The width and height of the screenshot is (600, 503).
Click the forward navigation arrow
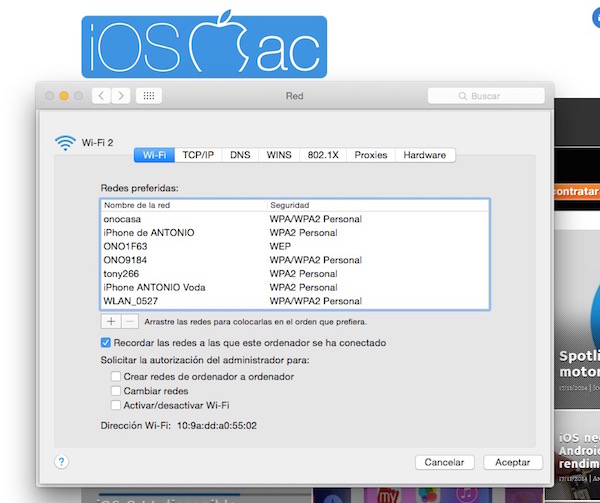click(x=120, y=96)
